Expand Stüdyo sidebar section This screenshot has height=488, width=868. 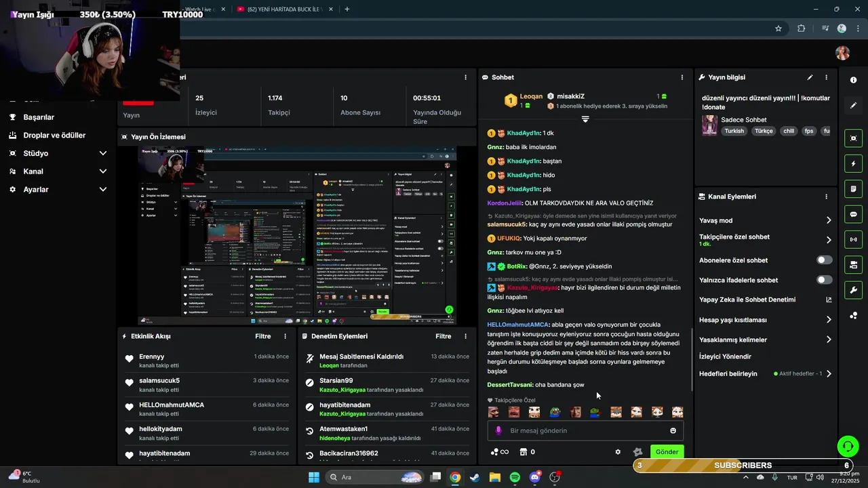coord(103,153)
